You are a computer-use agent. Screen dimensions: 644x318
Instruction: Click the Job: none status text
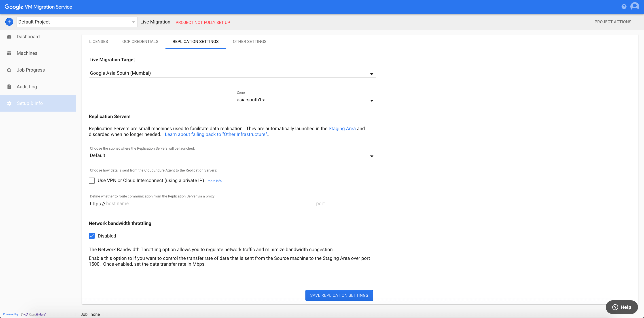coord(90,314)
